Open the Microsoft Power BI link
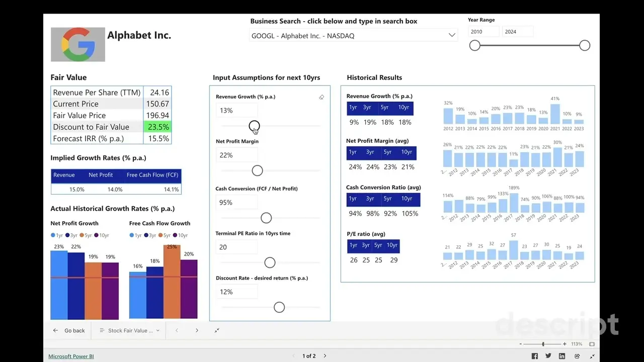The image size is (644, 362). [x=71, y=356]
